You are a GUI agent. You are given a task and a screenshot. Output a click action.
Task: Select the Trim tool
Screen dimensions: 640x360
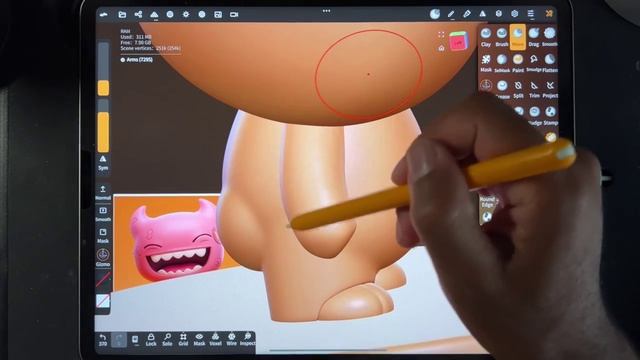(x=534, y=89)
